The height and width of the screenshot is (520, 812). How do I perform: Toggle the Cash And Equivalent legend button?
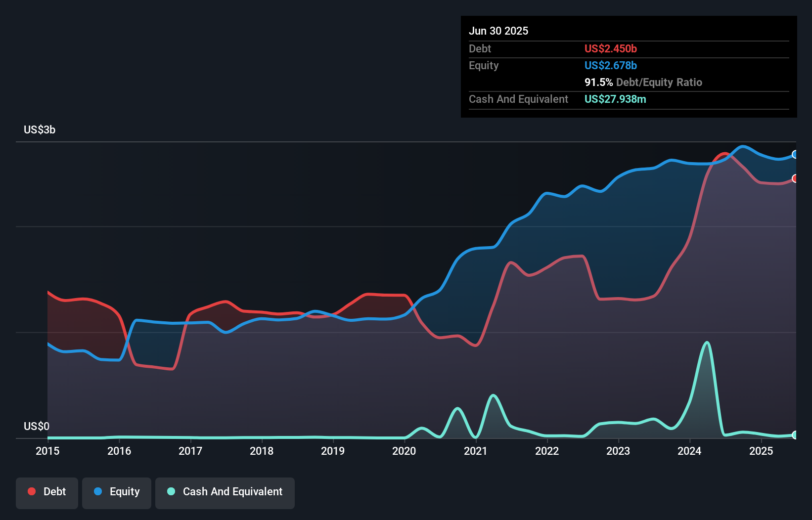(225, 493)
